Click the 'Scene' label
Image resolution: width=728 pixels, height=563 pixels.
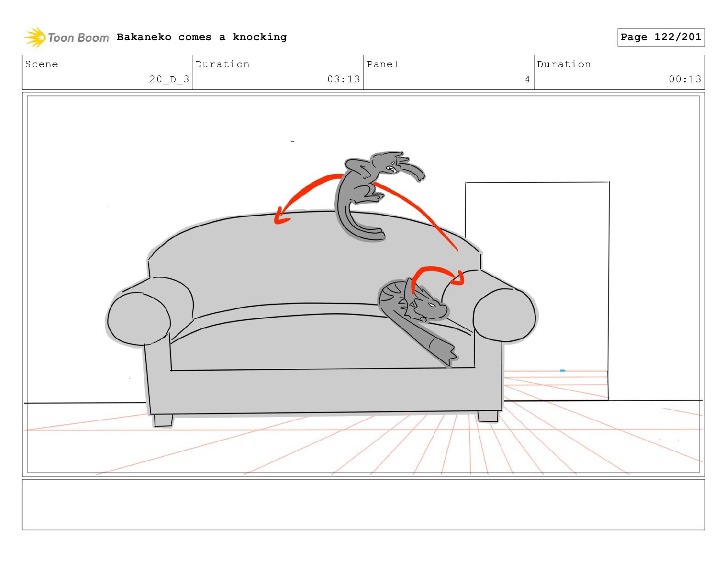point(42,64)
